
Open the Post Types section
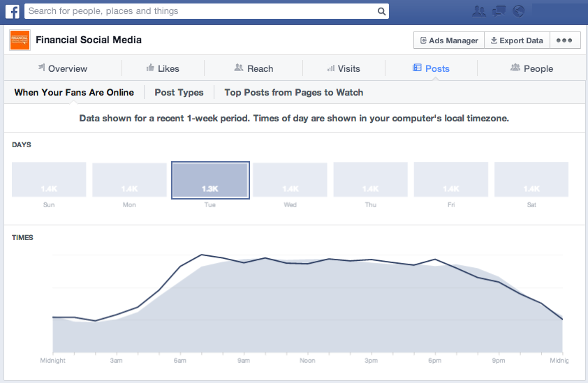click(179, 92)
